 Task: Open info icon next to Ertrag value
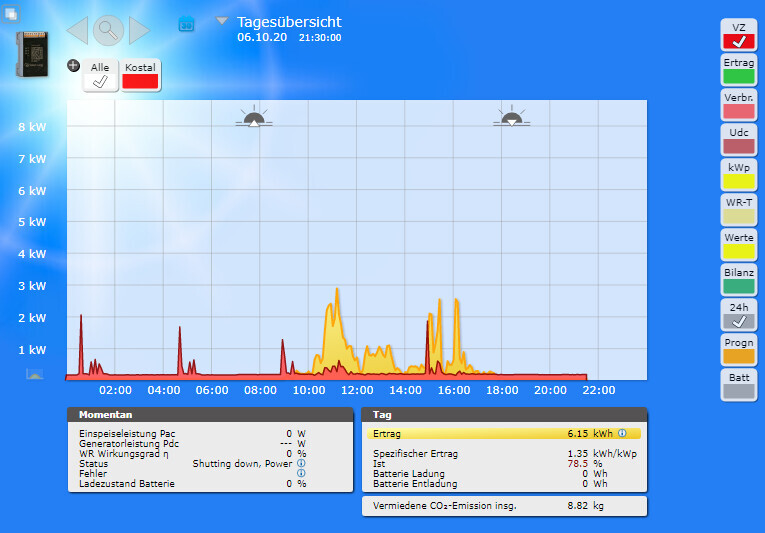(x=622, y=433)
